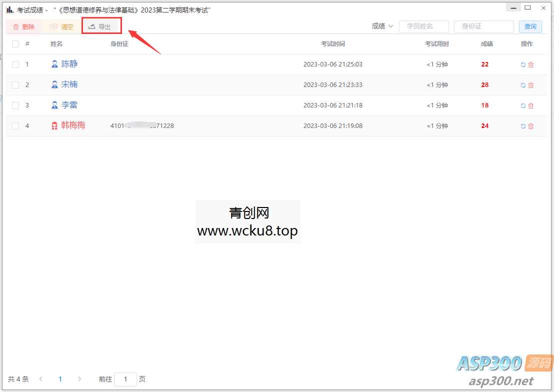This screenshot has width=554, height=392.
Task: Click the bar-chart icon in the title bar
Action: tap(10, 9)
